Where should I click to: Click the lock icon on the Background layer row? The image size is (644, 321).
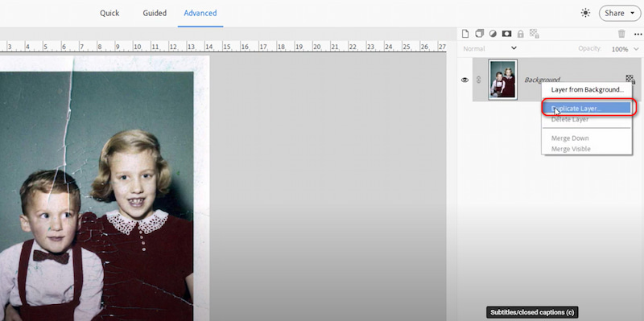point(630,79)
